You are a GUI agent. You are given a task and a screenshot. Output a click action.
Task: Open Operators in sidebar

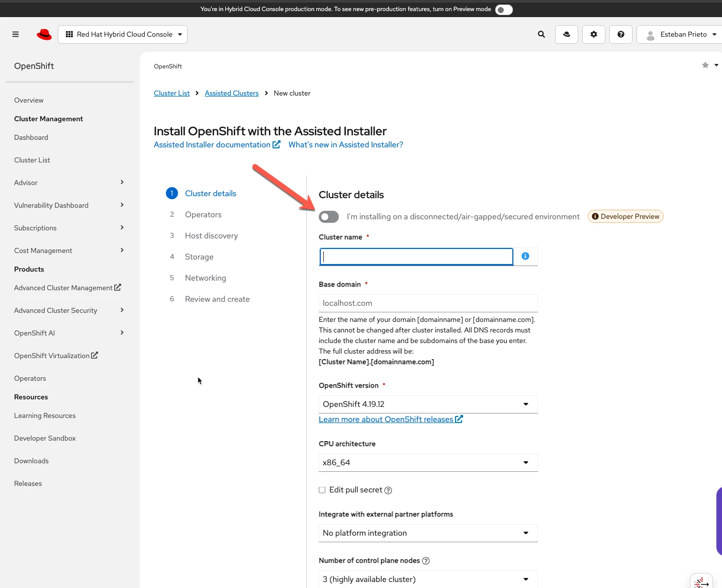[30, 378]
